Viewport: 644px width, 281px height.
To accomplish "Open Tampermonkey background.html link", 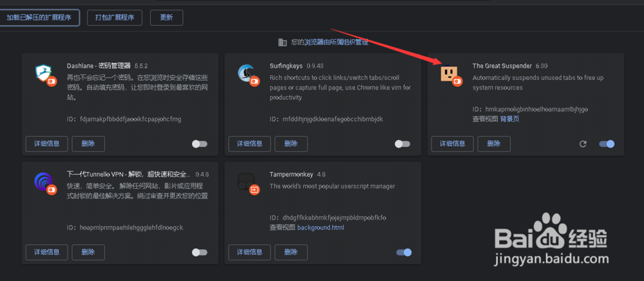I will coord(321,228).
